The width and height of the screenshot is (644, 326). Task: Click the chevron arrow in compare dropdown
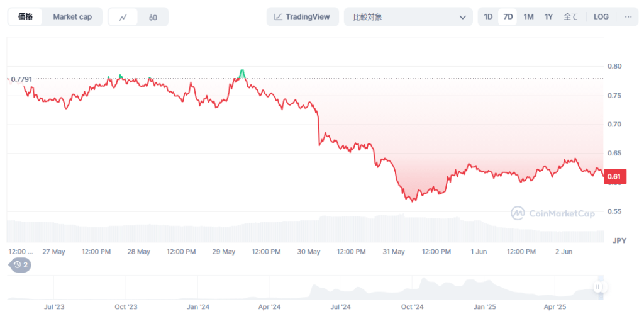tap(463, 17)
